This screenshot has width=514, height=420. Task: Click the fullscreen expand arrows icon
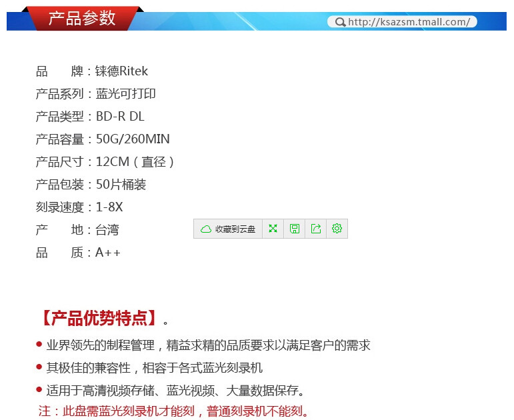coord(273,229)
